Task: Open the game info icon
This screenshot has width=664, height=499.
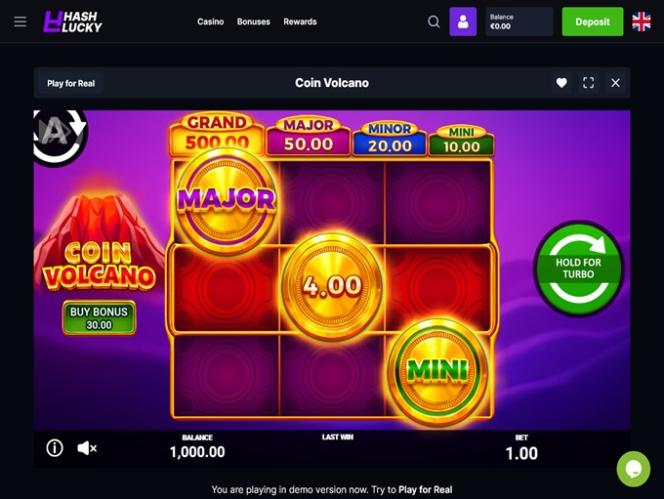Action: coord(55,448)
